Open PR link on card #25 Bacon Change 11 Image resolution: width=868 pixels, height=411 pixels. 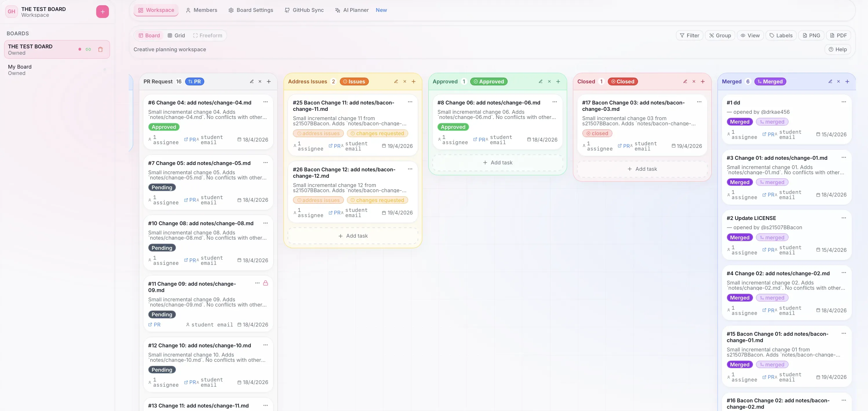point(335,146)
